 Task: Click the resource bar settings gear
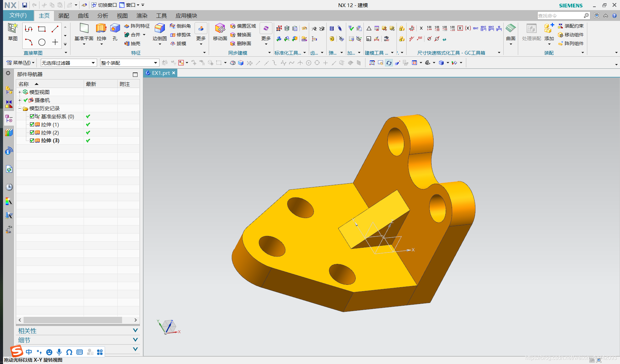coord(8,73)
